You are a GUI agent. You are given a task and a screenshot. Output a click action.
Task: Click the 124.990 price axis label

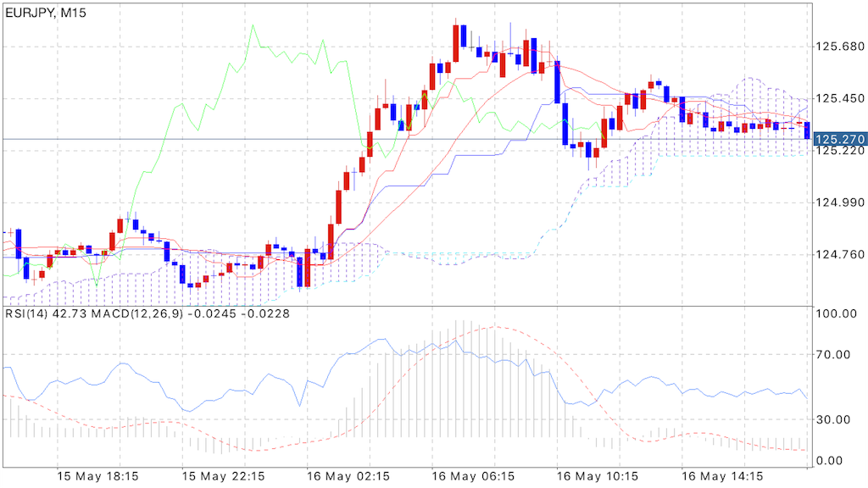[x=840, y=202]
